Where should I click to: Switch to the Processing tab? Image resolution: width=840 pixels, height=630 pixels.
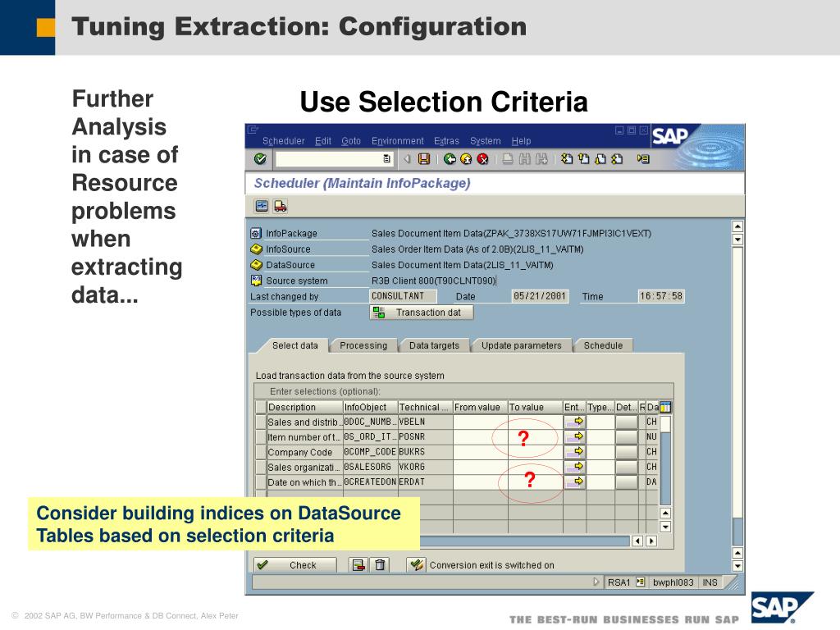[x=363, y=345]
